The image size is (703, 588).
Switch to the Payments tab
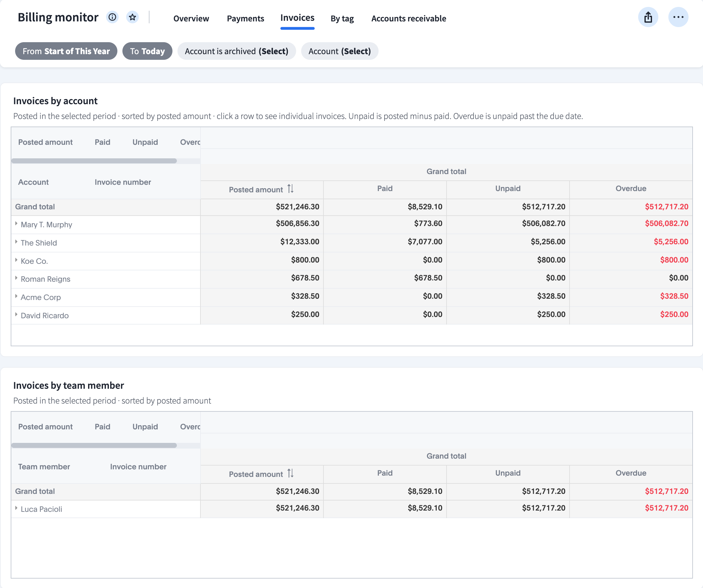point(245,19)
